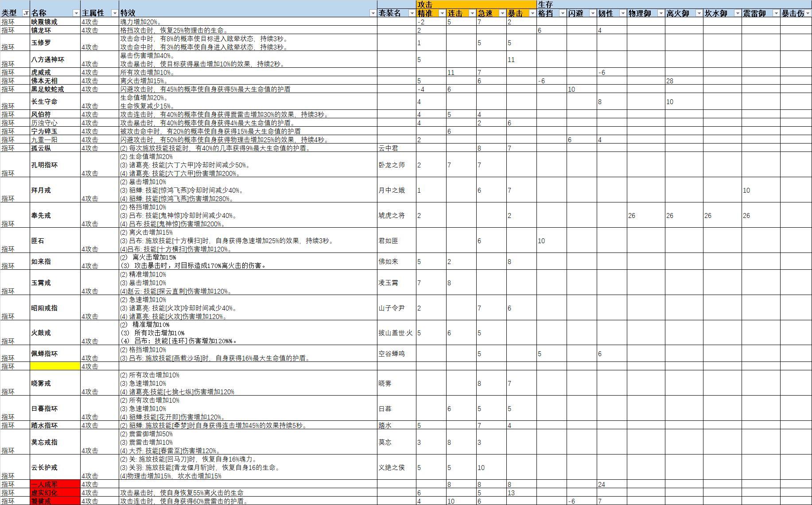Click the name cell 火鼓戒
Viewport: 812px width, 505px height.
point(55,333)
